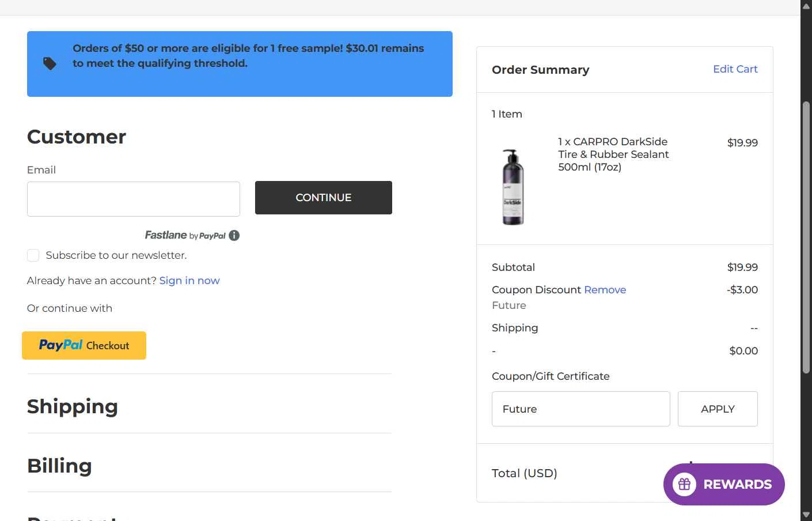Click the price tag icon in the blue banner

50,63
